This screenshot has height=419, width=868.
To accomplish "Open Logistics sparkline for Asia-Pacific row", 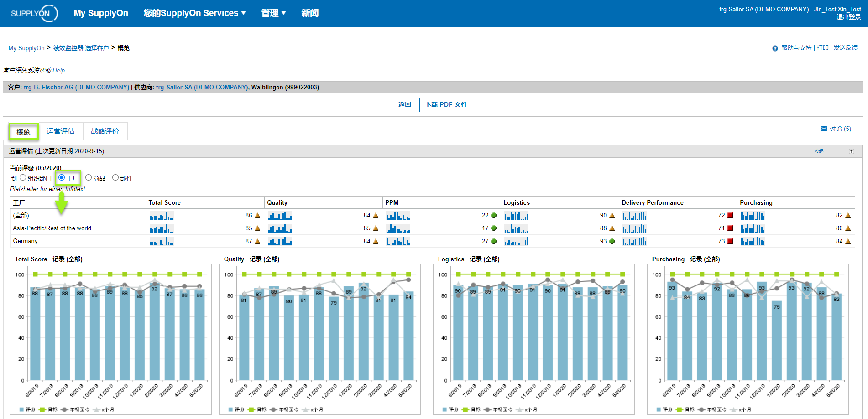I will click(516, 228).
